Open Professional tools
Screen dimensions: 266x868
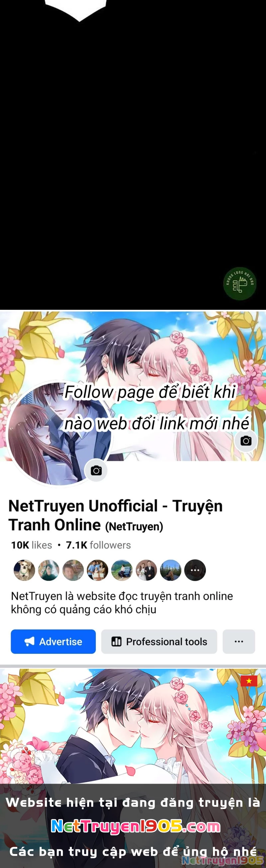[159, 642]
